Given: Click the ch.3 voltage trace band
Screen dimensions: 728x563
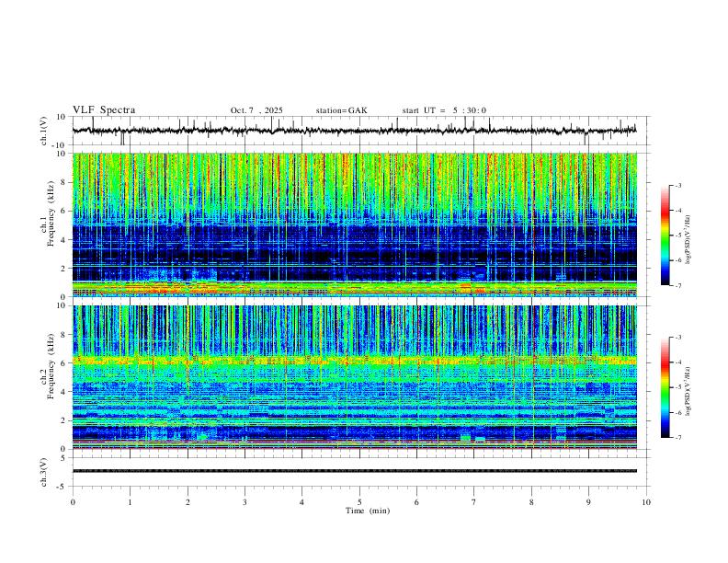Looking at the screenshot, I should coord(354,471).
